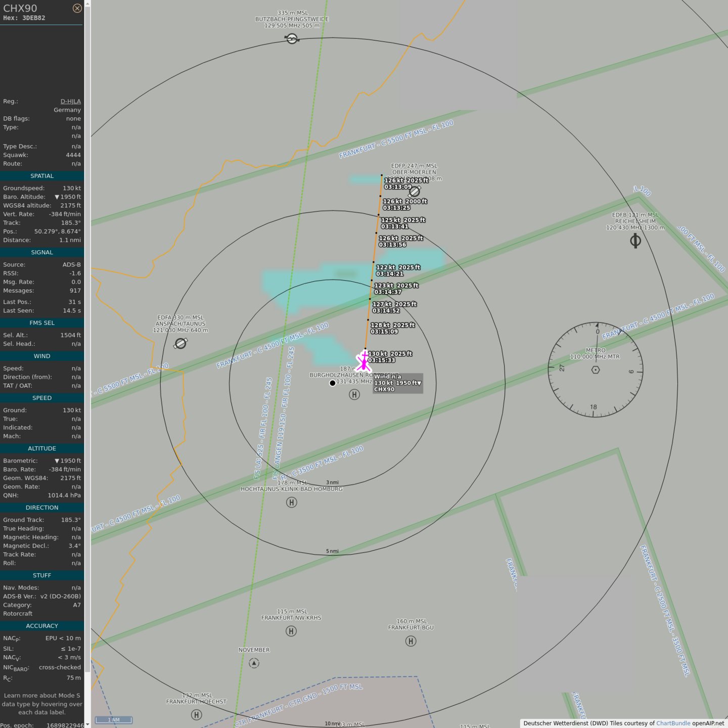This screenshot has width=728, height=728.
Task: Open the D-HJLA registration link
Action: (x=70, y=101)
